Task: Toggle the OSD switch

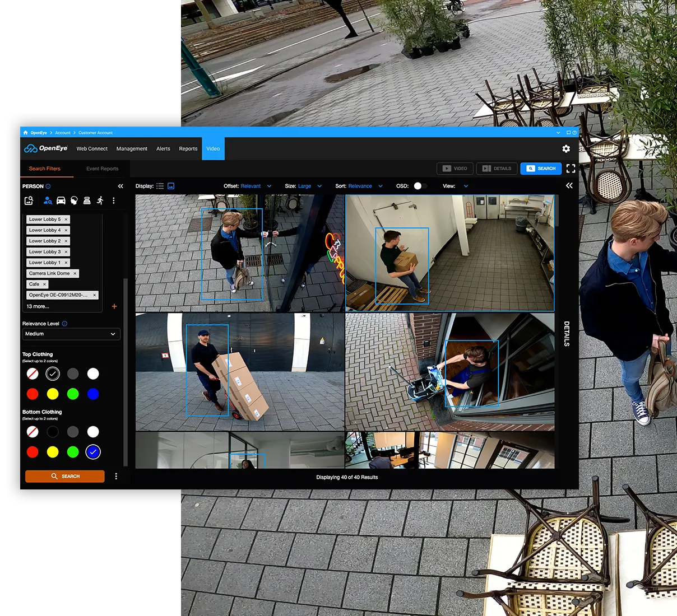Action: (420, 186)
